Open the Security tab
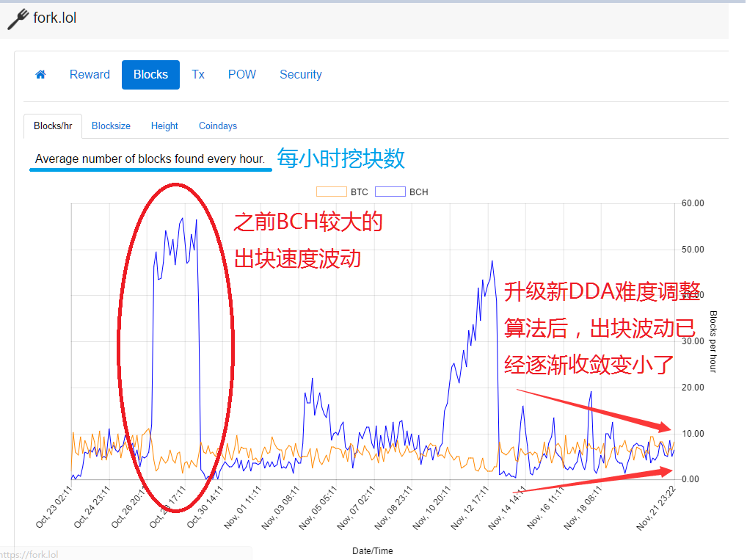The height and width of the screenshot is (560, 747). 301,74
